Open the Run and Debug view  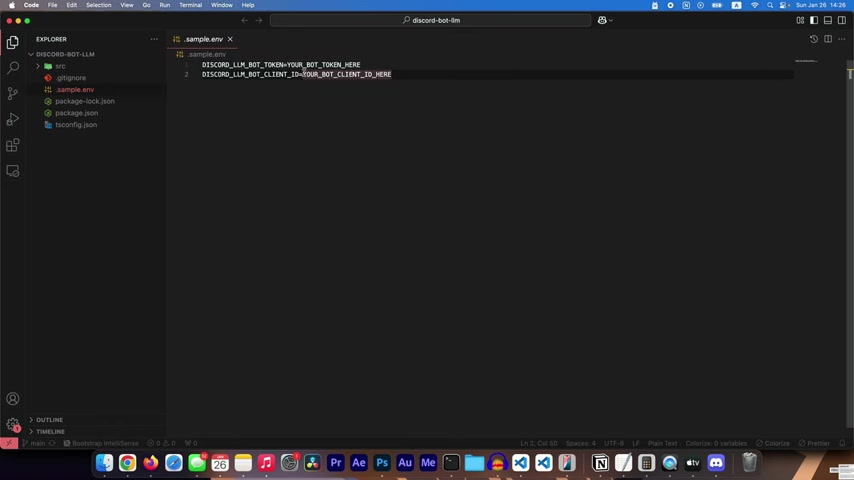pyautogui.click(x=13, y=119)
